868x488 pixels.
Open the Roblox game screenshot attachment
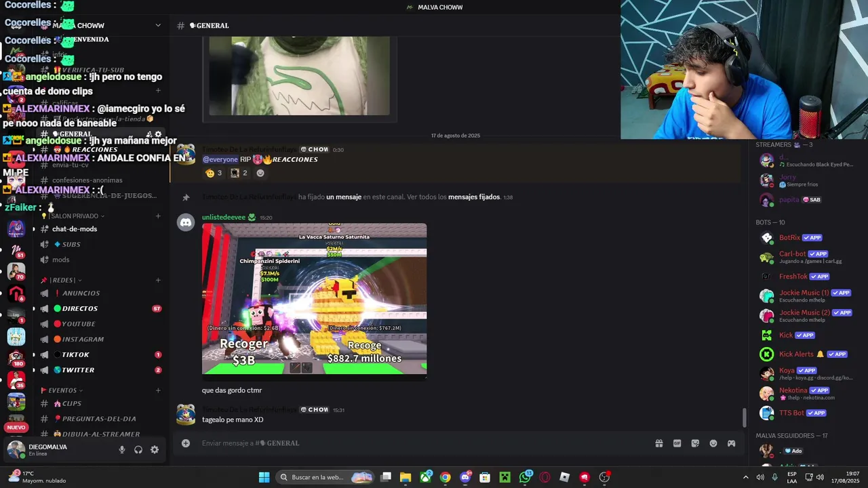point(314,299)
